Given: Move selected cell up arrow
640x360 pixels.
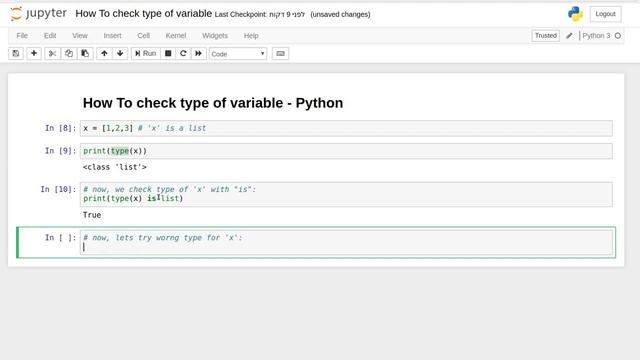Looking at the screenshot, I should (104, 53).
